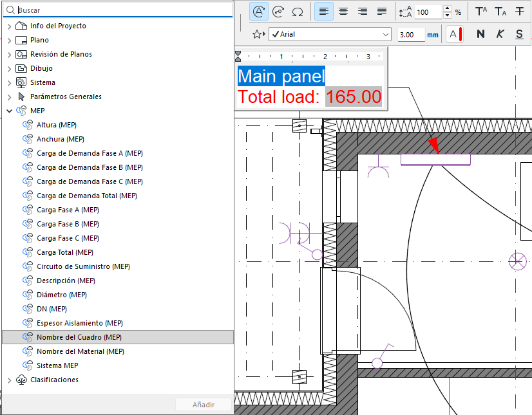Viewport: 532px width, 415px height.
Task: Toggle left text alignment
Action: point(324,12)
